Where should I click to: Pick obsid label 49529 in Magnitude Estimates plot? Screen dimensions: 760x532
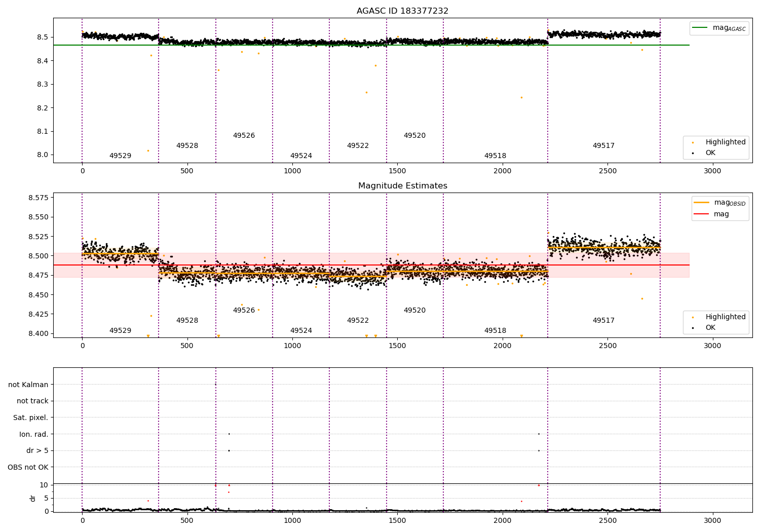click(120, 330)
